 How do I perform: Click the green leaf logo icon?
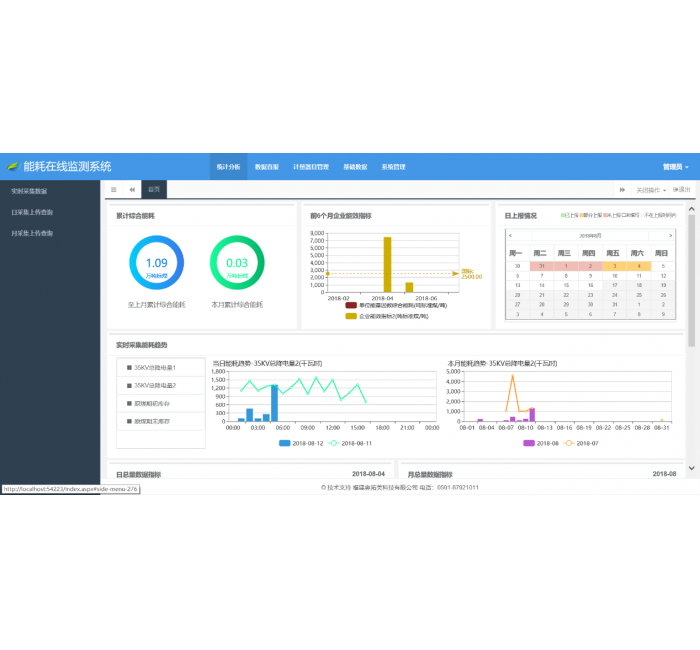click(x=13, y=167)
